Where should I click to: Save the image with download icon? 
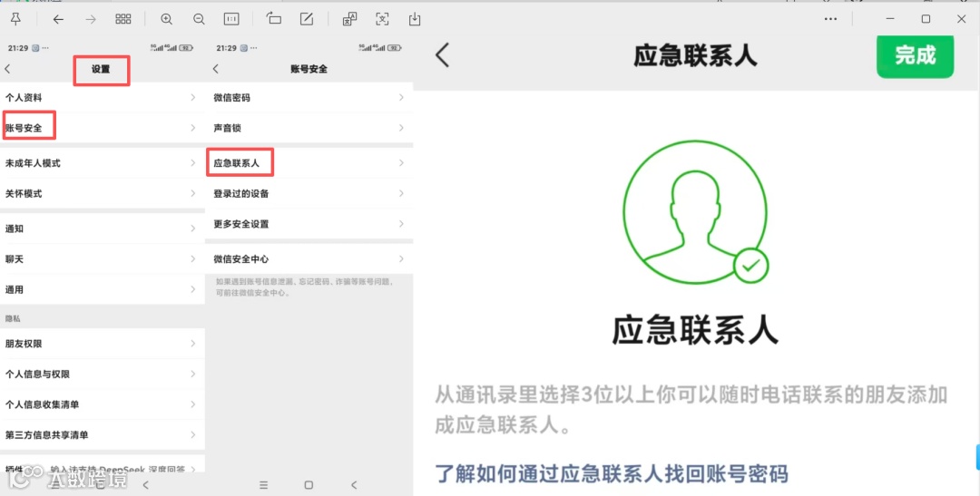pyautogui.click(x=415, y=19)
